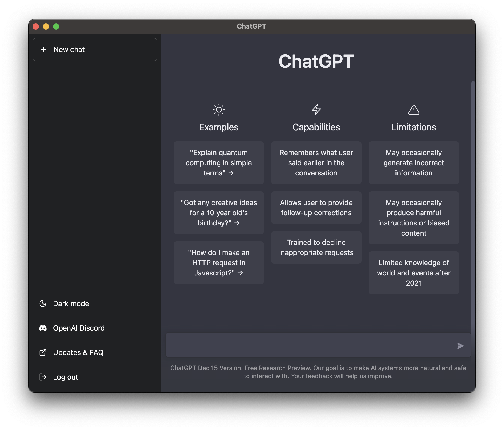Screen dimensions: 504x430
Task: Select the Examples sun icon
Action: pos(219,109)
